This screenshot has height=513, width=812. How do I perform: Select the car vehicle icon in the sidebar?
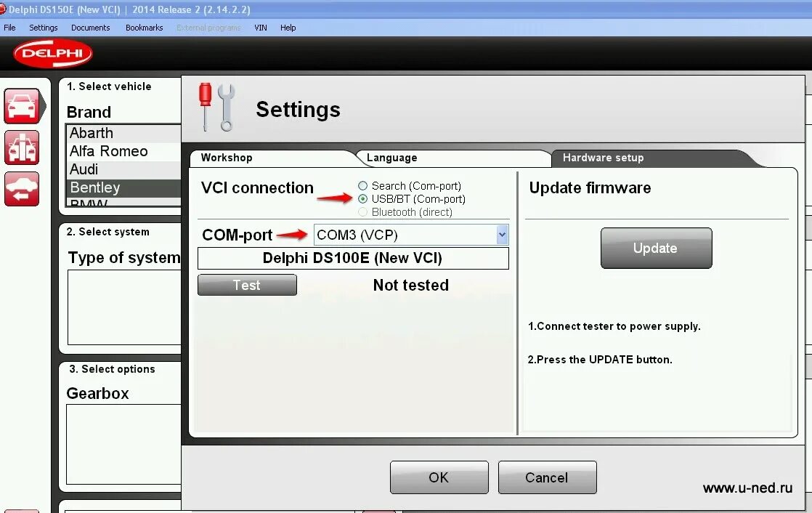click(x=22, y=106)
